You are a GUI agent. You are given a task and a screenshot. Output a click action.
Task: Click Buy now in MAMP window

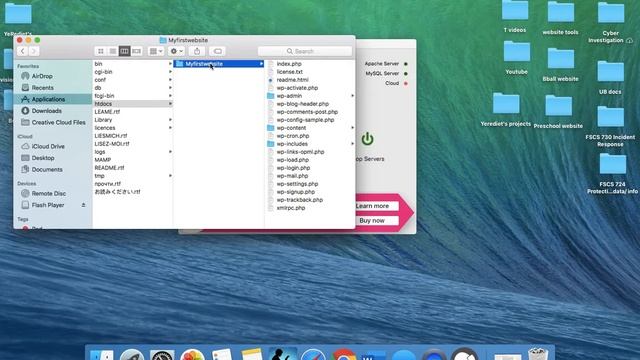tap(372, 220)
